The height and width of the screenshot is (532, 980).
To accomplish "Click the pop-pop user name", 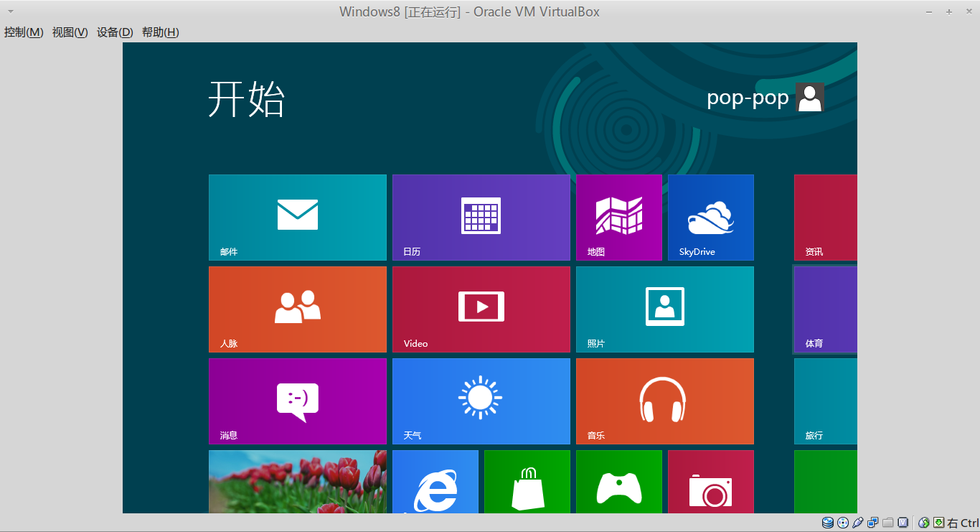I will click(748, 98).
